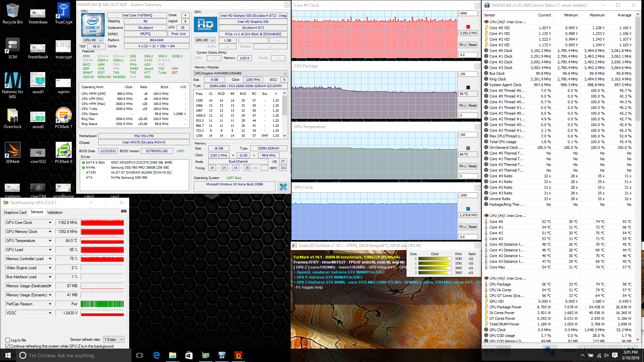Click Reset in the GPU Temperature graph

[x=473, y=166]
